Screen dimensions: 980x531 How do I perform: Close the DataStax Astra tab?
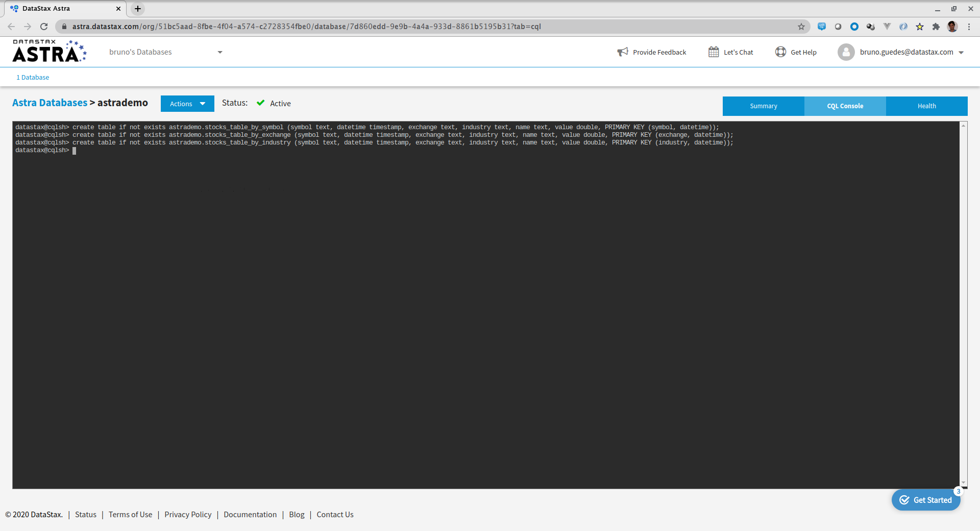pyautogui.click(x=118, y=9)
